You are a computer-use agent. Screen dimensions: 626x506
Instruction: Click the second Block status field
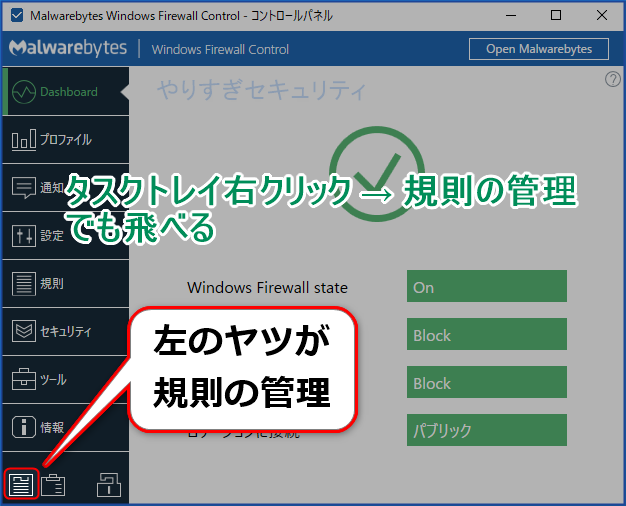[487, 382]
